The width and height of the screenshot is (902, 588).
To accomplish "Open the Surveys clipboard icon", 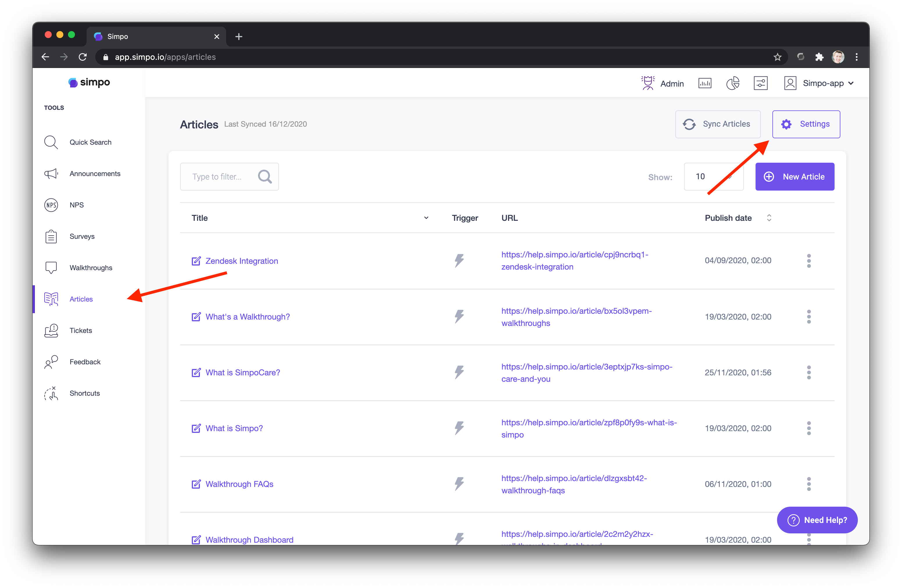I will (51, 236).
